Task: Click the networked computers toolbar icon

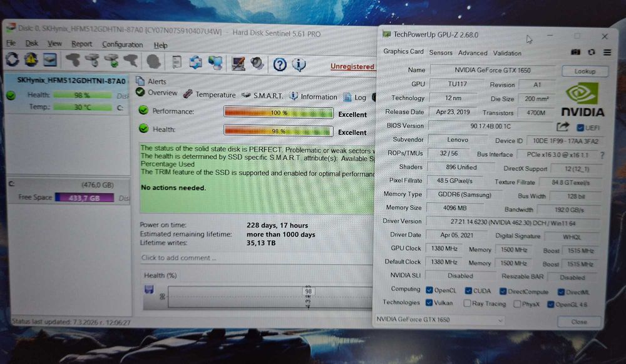Action: tap(215, 63)
